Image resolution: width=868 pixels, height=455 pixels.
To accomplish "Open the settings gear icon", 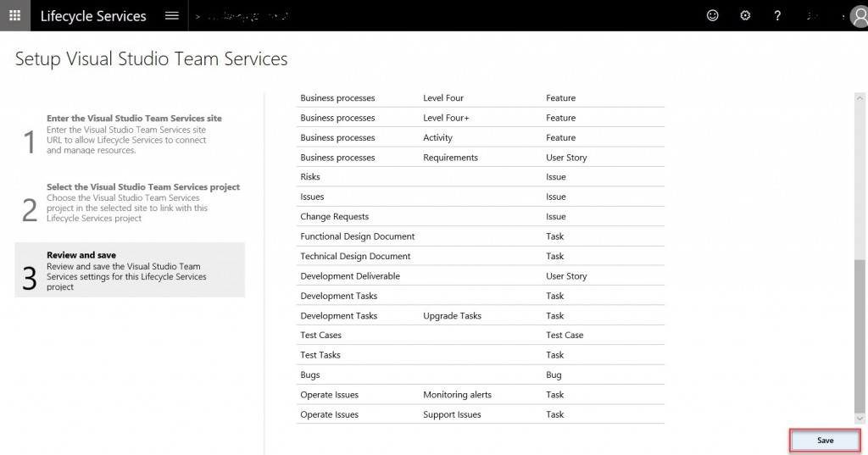I will pyautogui.click(x=745, y=15).
